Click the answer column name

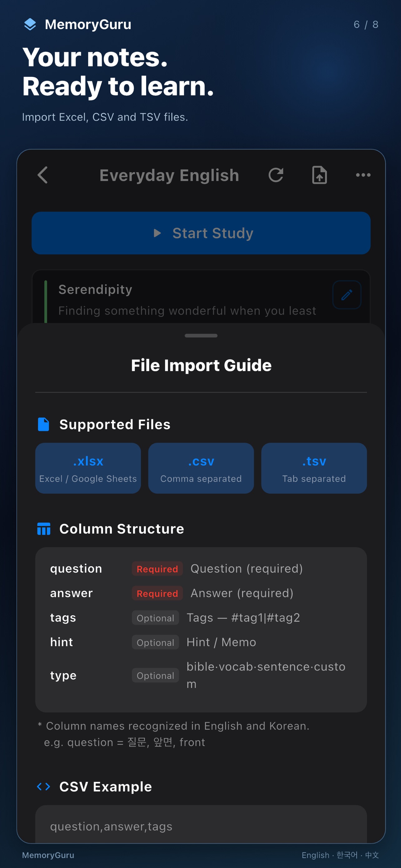click(x=72, y=593)
